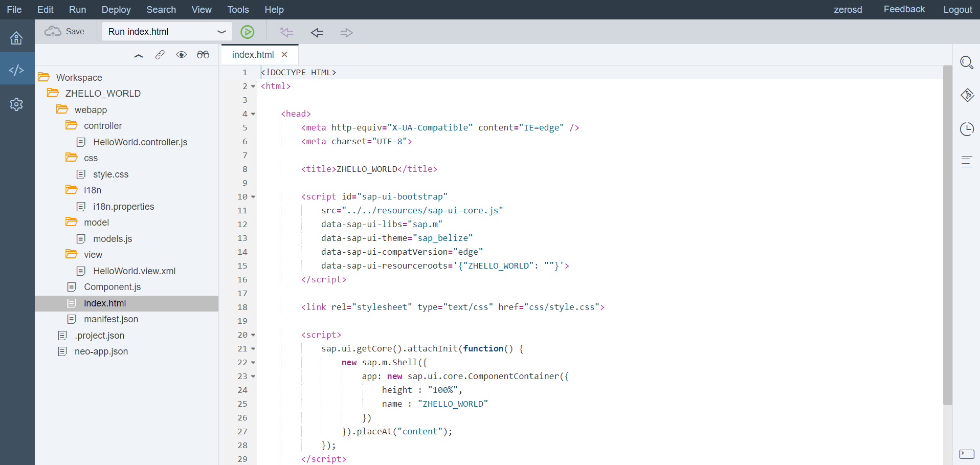Click the editor vertical scrollbar

[x=948, y=235]
